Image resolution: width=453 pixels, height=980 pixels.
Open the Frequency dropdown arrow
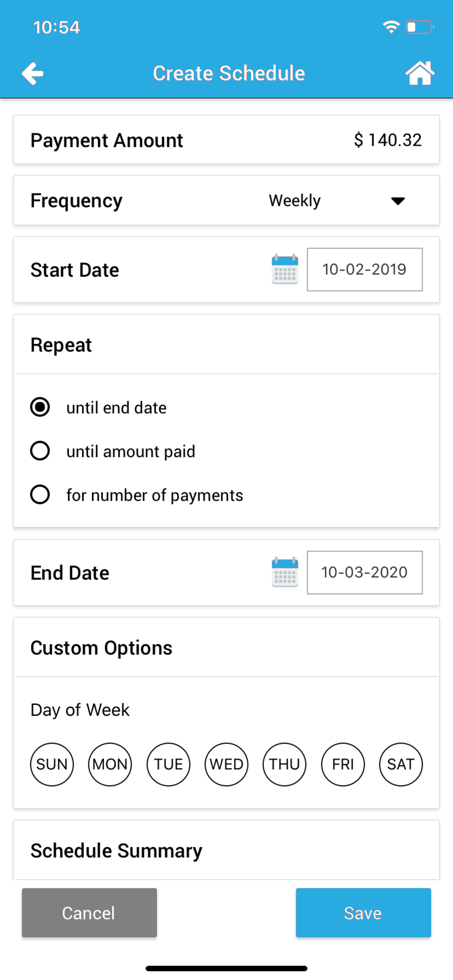[x=398, y=201]
